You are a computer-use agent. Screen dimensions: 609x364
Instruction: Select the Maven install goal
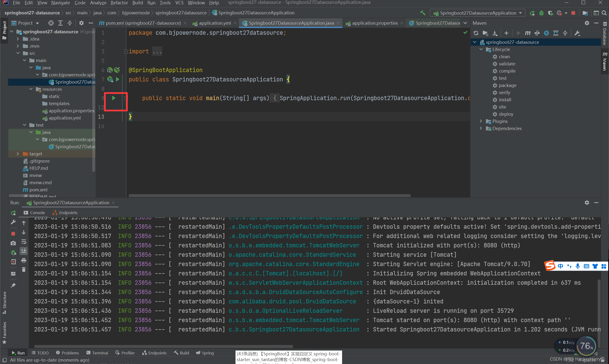point(505,100)
